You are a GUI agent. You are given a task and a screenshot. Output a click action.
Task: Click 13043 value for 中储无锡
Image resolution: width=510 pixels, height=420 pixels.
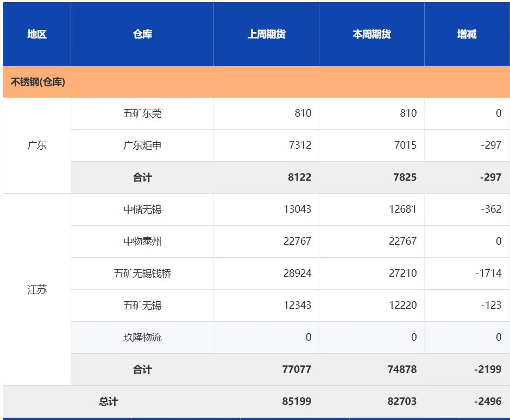(298, 209)
